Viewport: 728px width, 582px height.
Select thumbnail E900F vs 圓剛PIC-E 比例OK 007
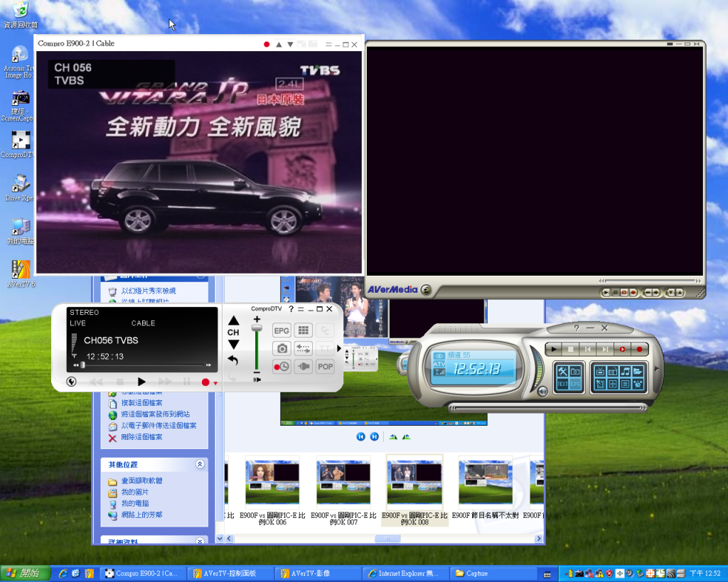tap(343, 491)
